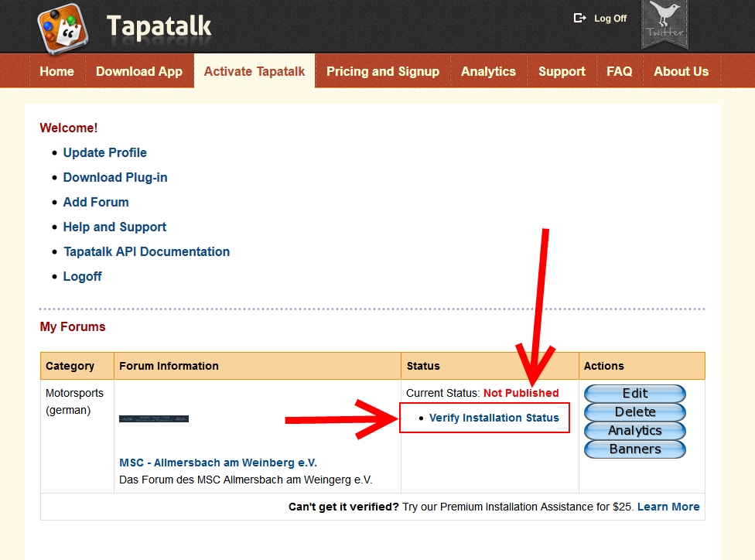Viewport: 755px width, 560px height.
Task: Open the Home menu tab
Action: (x=56, y=71)
